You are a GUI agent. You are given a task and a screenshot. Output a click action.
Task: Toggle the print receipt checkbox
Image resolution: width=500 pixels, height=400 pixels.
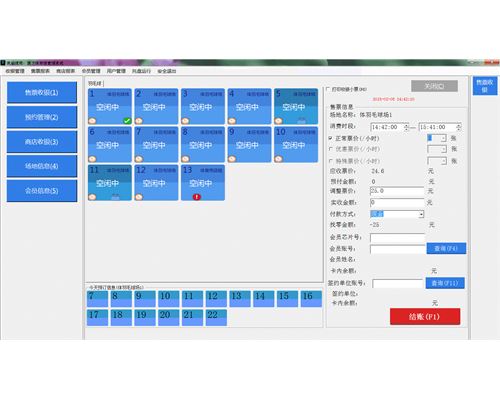tap(328, 89)
